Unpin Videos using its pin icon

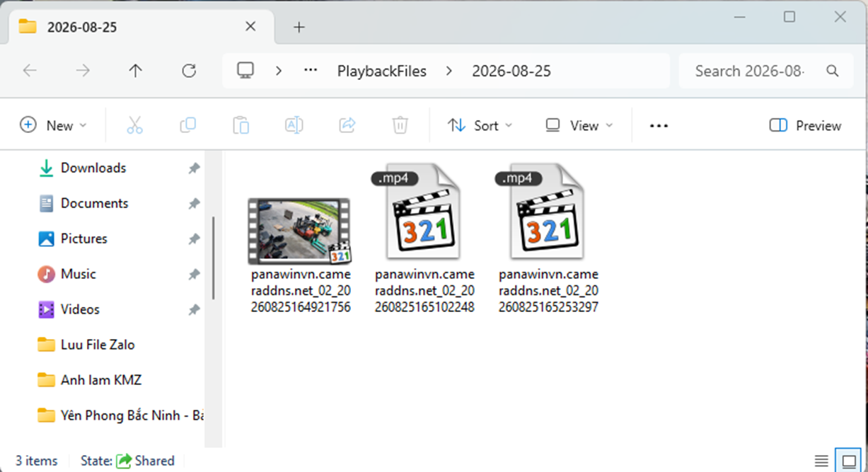pos(194,310)
